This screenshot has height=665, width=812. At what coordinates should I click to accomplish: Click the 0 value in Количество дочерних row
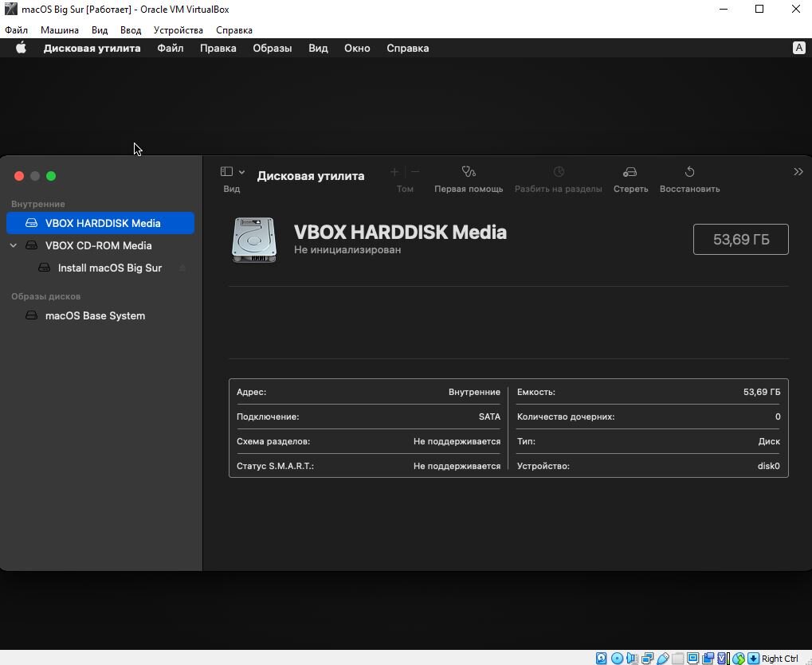point(778,417)
